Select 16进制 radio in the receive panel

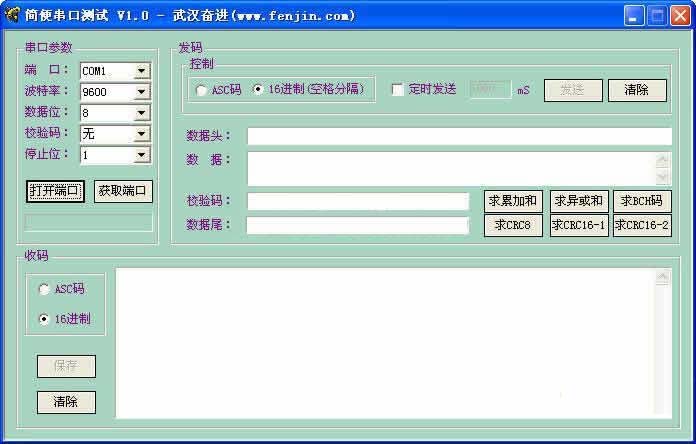click(44, 319)
